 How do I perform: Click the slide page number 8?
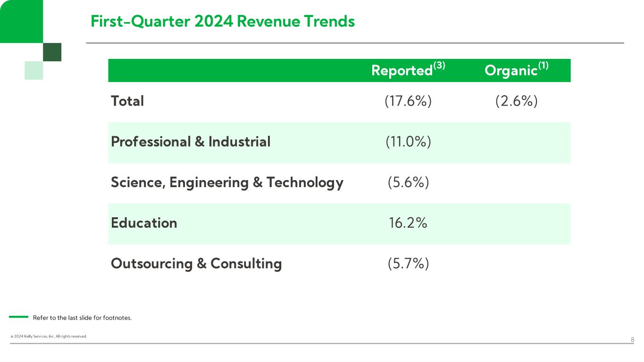click(x=632, y=339)
